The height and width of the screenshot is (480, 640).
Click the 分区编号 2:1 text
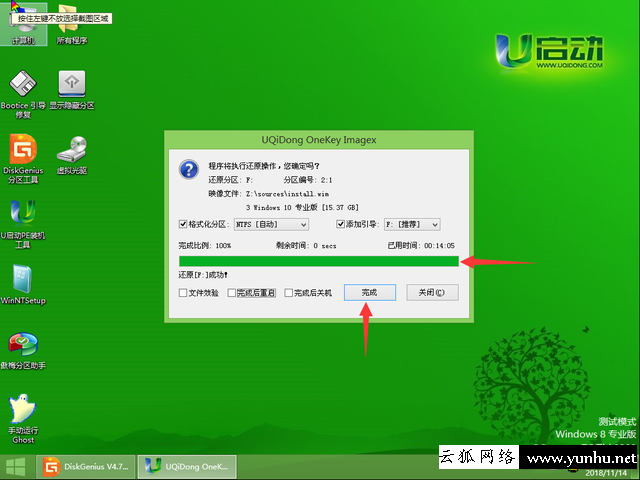pos(308,180)
